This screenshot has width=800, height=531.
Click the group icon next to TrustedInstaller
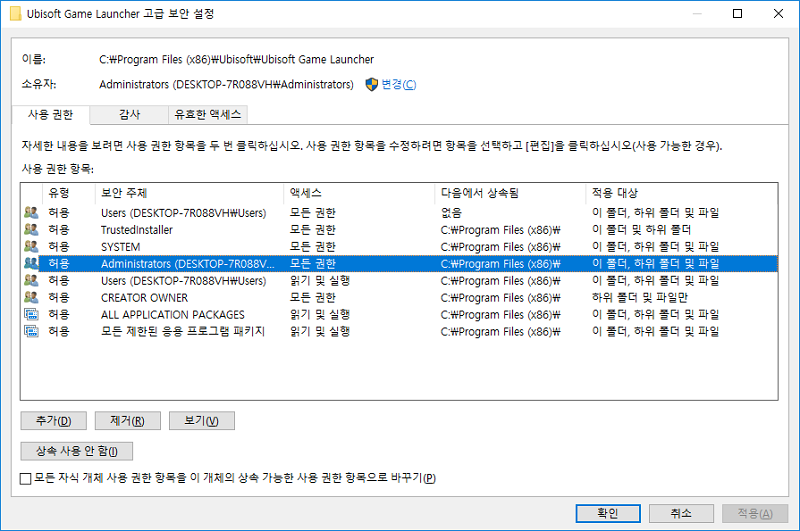point(31,230)
